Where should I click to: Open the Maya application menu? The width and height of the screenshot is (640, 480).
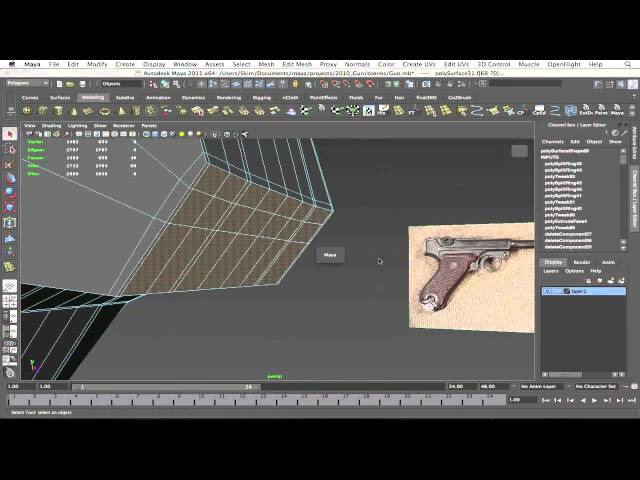32,64
